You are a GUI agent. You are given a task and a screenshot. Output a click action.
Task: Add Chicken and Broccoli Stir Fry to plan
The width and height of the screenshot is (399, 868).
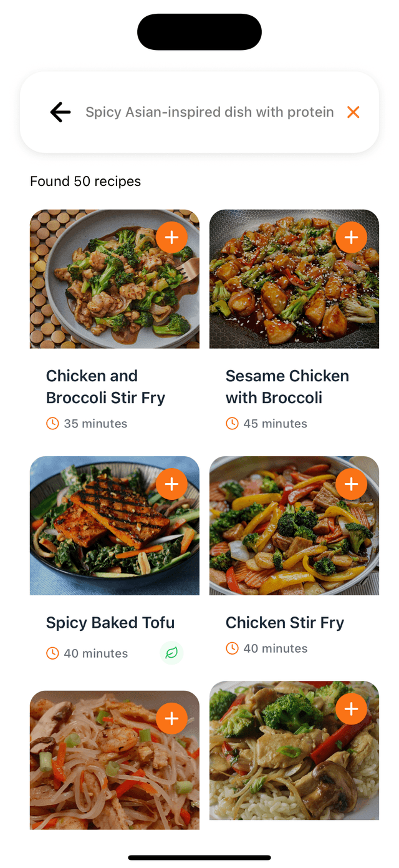pyautogui.click(x=172, y=237)
